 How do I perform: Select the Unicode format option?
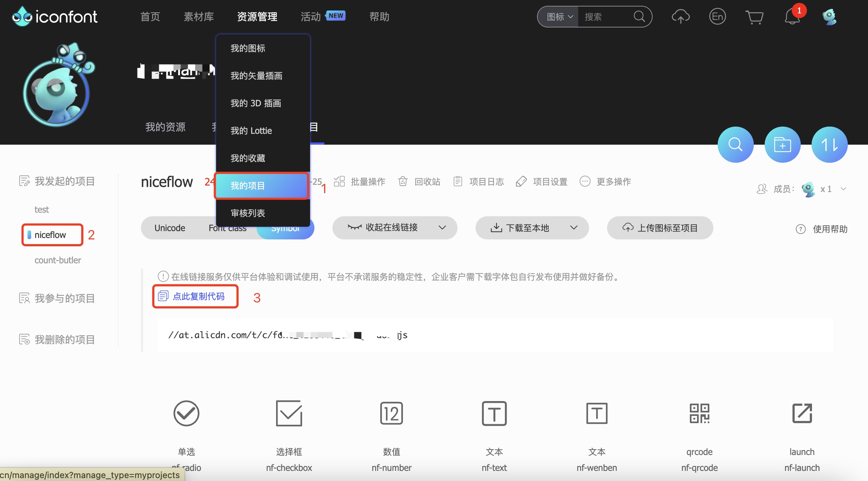point(169,228)
